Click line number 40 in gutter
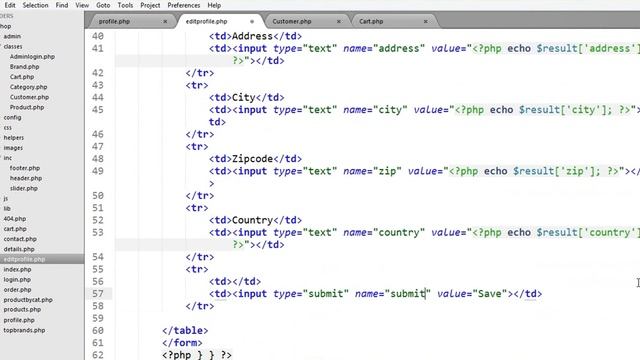 click(98, 36)
